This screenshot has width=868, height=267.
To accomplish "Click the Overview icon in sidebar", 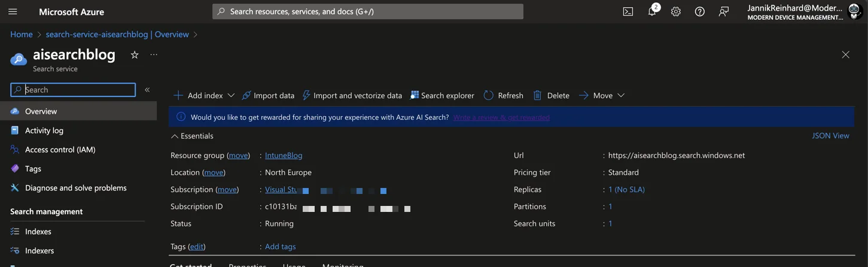I will pos(15,111).
